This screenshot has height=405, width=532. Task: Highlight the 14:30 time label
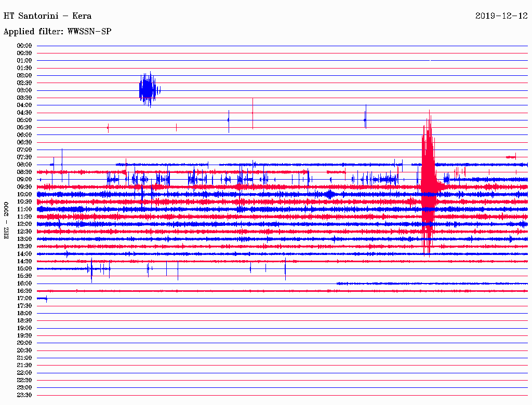pos(24,261)
